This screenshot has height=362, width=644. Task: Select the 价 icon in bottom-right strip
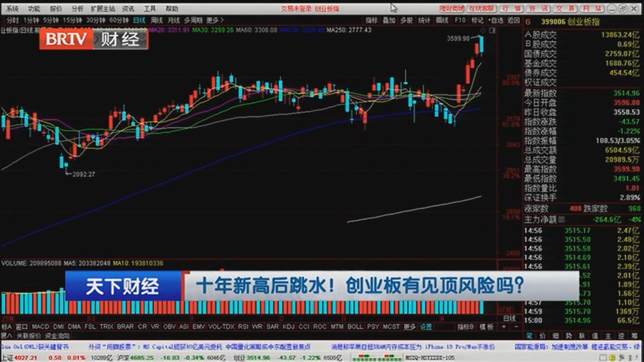(542, 336)
